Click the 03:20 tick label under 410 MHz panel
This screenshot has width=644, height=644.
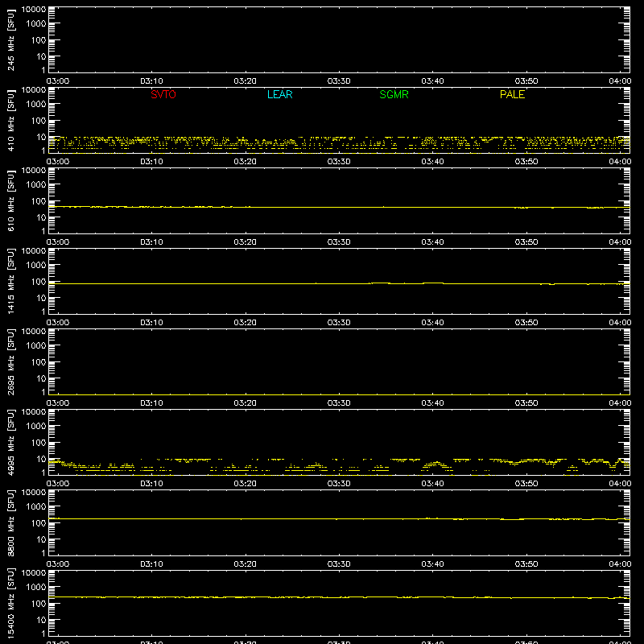click(246, 162)
